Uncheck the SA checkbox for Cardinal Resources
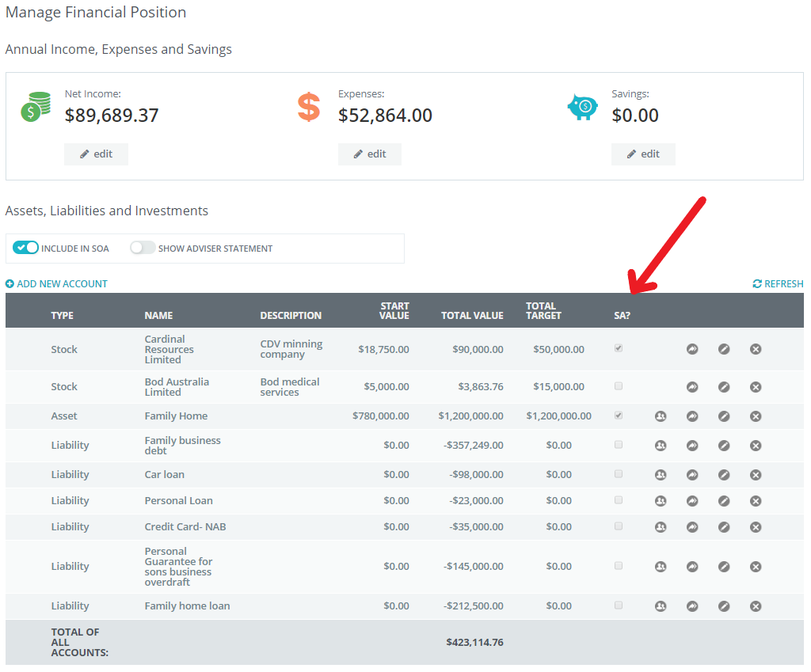Screen dimensions: 811x672 click(619, 348)
